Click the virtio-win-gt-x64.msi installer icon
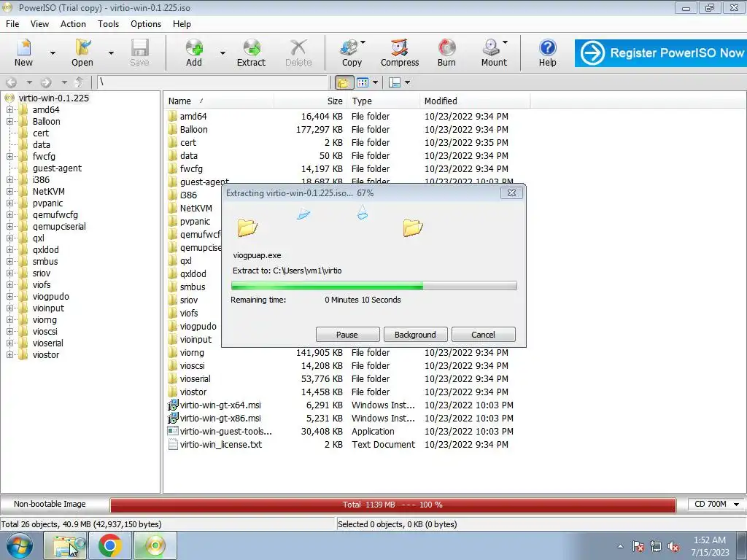 coord(172,405)
